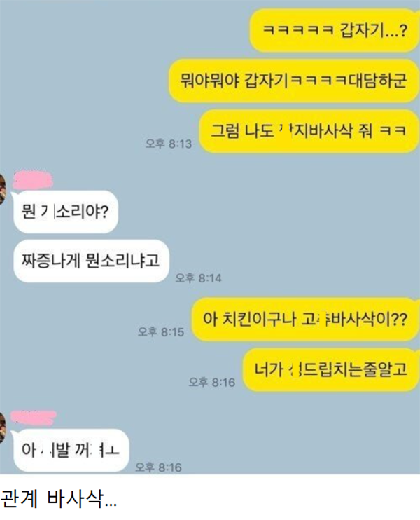The image size is (420, 520).
Task: Click '오후 8:16' timestamp beside last white bubble
Action: tap(159, 467)
